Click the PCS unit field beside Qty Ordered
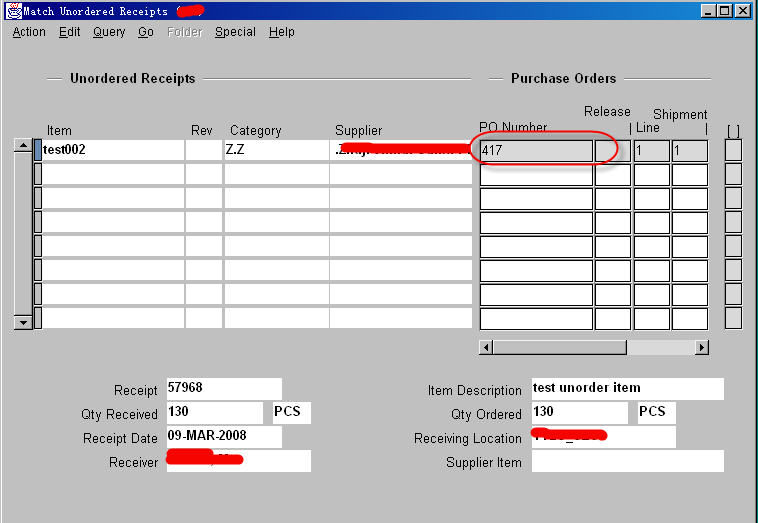The width and height of the screenshot is (758, 523). [656, 413]
